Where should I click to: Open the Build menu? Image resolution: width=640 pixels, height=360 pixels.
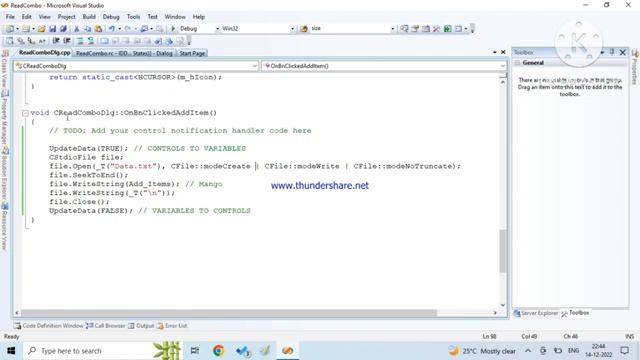89,17
